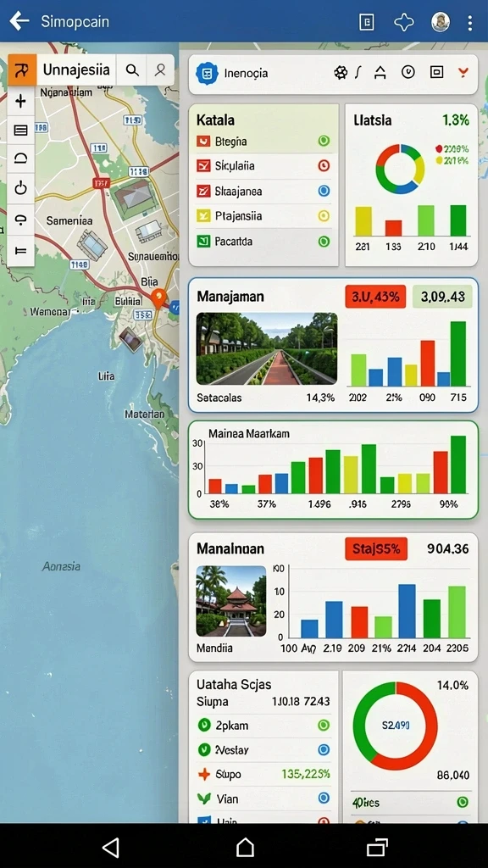
Task: Toggle the green indicator for 40ires
Action: point(463,802)
